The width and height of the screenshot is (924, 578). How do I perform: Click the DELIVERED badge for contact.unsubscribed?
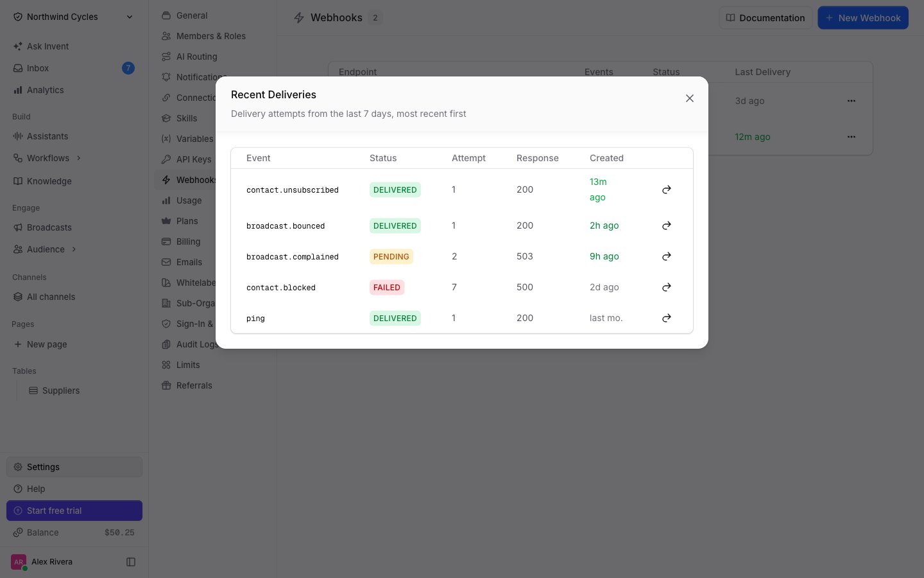tap(395, 189)
